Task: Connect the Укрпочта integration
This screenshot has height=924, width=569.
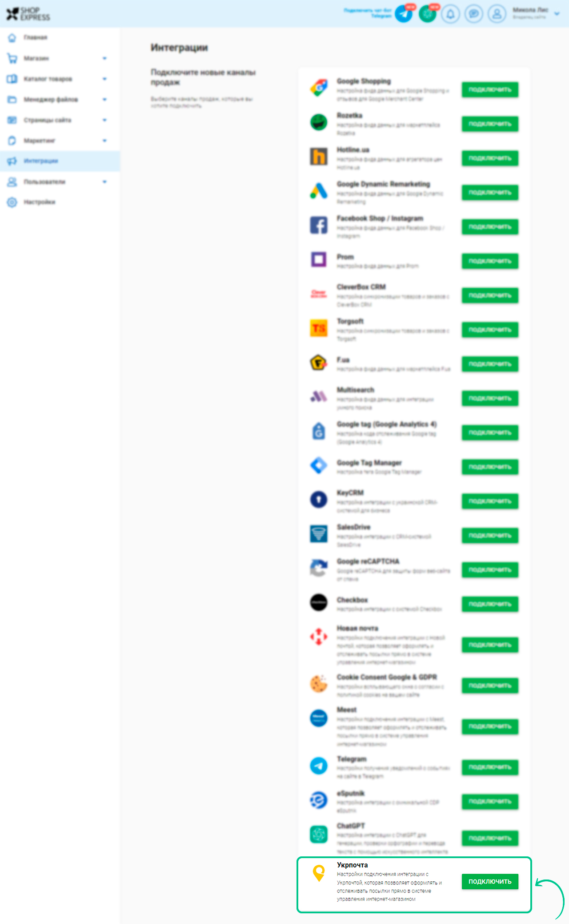Action: [490, 881]
